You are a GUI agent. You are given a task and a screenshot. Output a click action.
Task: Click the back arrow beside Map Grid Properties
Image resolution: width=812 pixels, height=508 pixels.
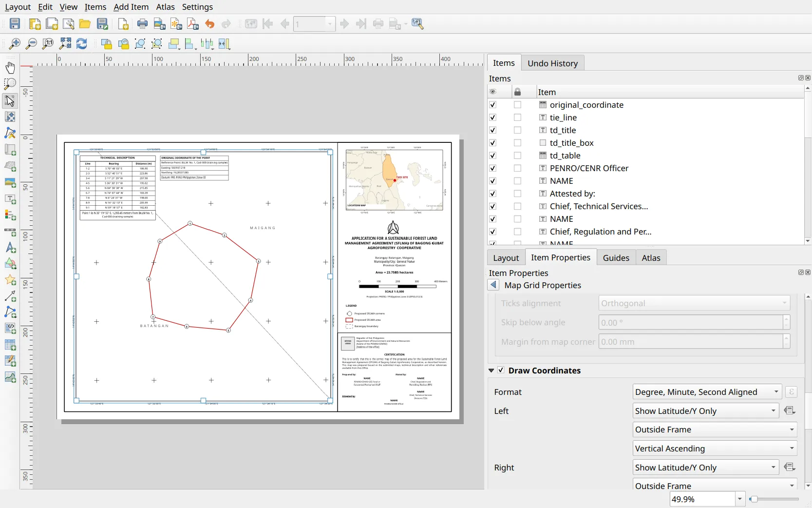click(493, 285)
